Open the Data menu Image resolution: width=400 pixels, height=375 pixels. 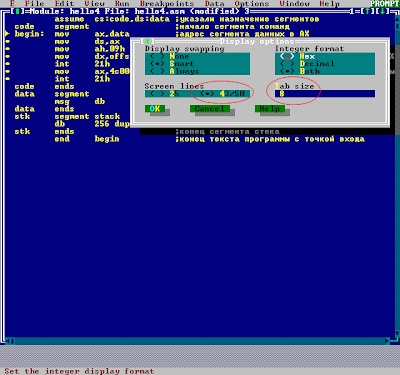214,4
